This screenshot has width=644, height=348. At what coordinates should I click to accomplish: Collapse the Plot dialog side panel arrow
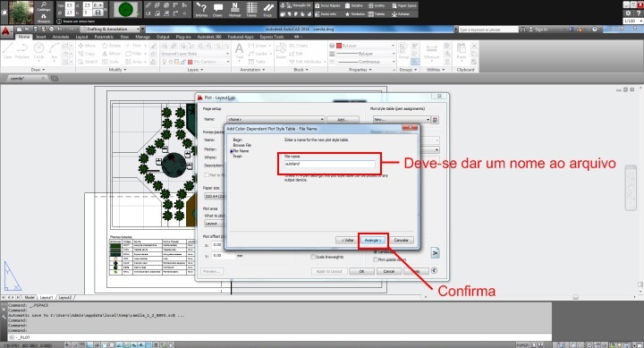[434, 271]
